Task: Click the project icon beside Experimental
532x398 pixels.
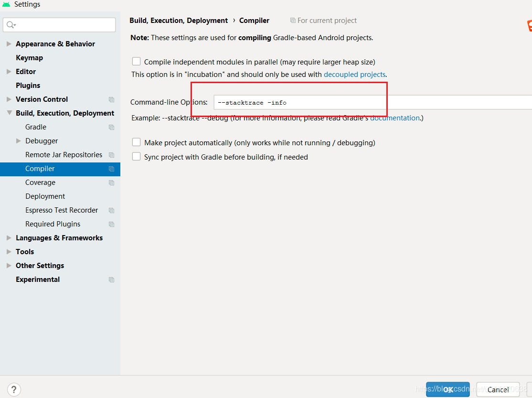Action: point(111,280)
